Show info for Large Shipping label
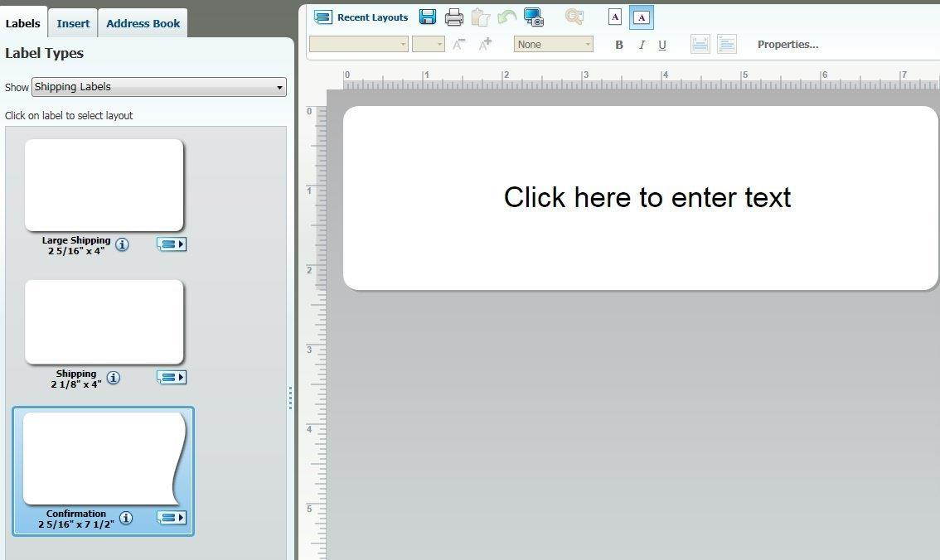Image resolution: width=940 pixels, height=560 pixels. [122, 244]
